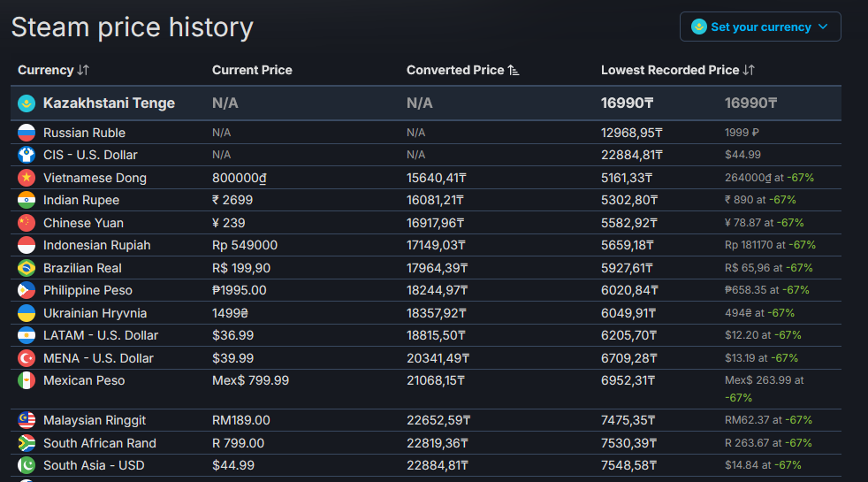The width and height of the screenshot is (868, 482).
Task: Click the 264000₫ at -67% lowest price
Action: [770, 178]
